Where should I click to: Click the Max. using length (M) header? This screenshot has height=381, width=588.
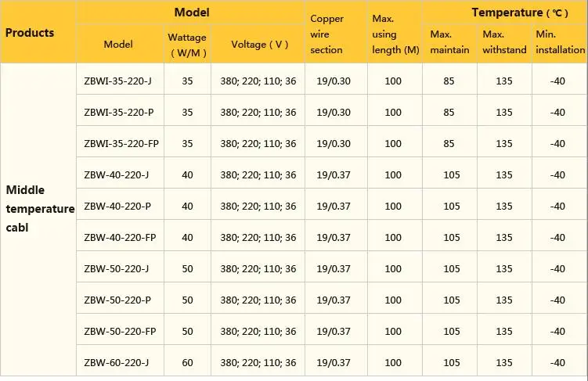tap(395, 34)
